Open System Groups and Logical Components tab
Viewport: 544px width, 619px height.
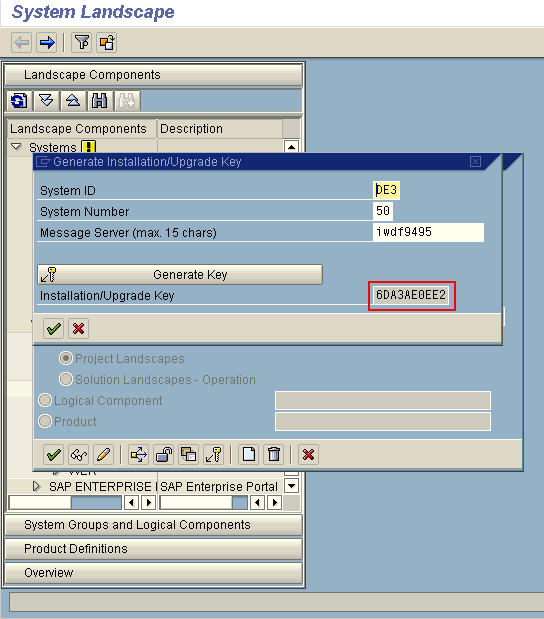[154, 525]
